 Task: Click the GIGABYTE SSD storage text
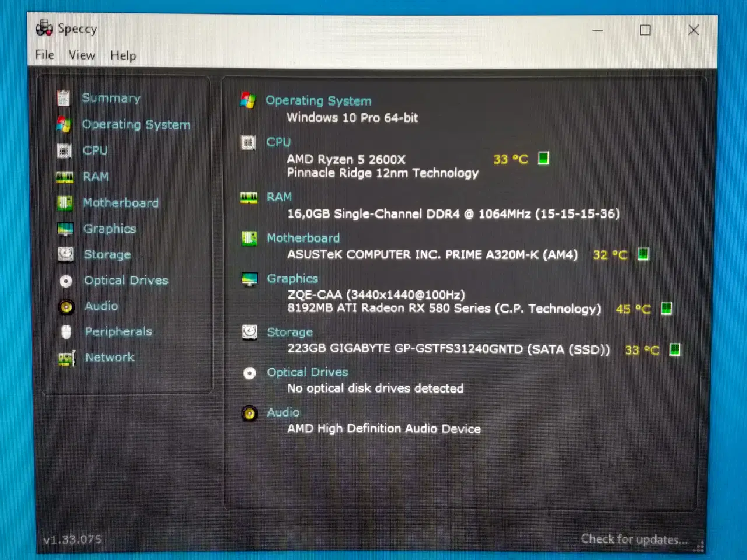pos(448,349)
